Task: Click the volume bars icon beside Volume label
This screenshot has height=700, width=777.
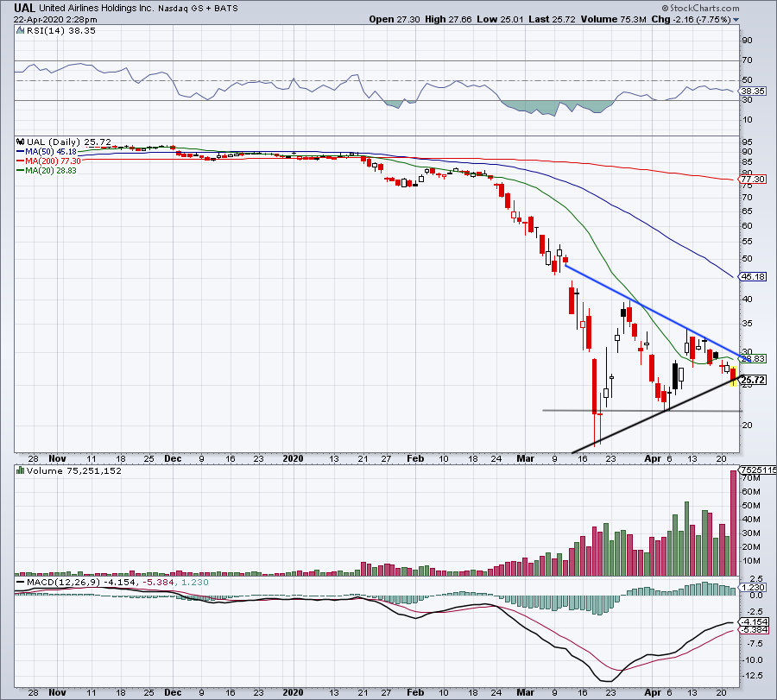Action: [21, 470]
